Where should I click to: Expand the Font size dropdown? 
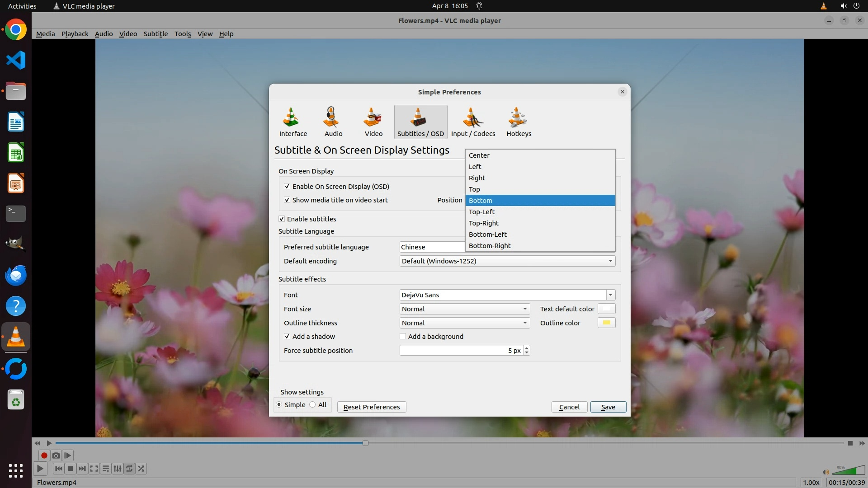tap(464, 309)
